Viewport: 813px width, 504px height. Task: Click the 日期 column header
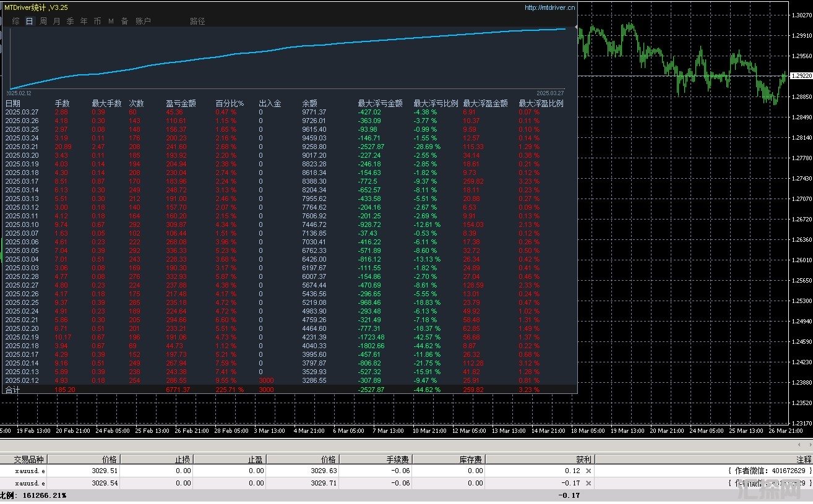coord(13,103)
